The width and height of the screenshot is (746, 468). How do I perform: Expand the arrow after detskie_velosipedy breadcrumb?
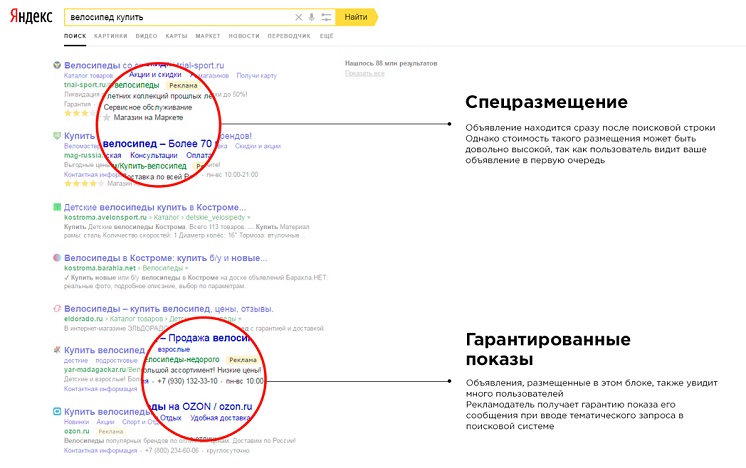pyautogui.click(x=248, y=217)
